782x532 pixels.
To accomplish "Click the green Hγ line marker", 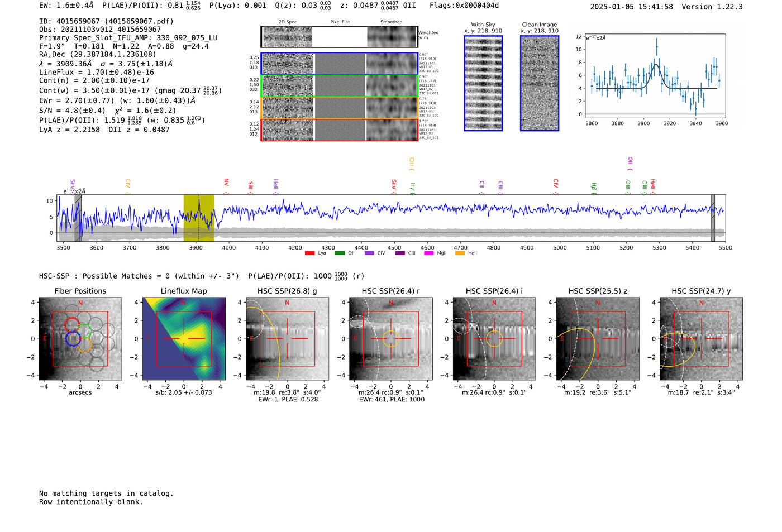I will coord(413,189).
